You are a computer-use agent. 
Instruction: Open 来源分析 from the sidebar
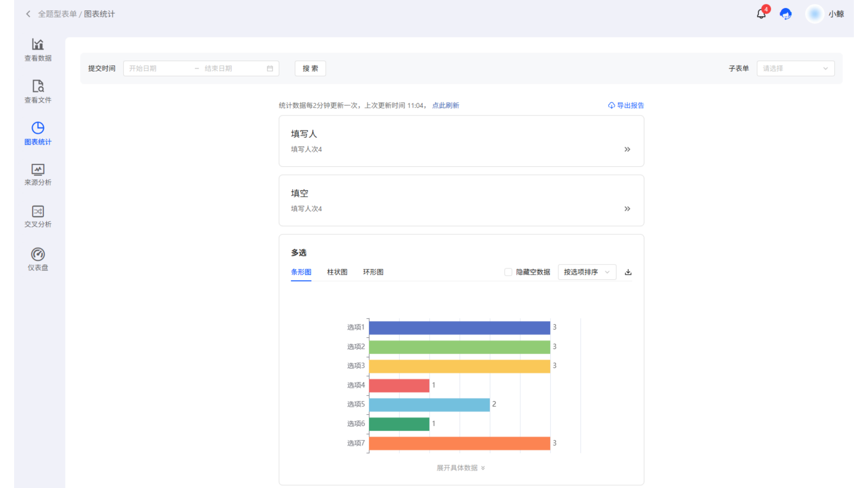37,174
